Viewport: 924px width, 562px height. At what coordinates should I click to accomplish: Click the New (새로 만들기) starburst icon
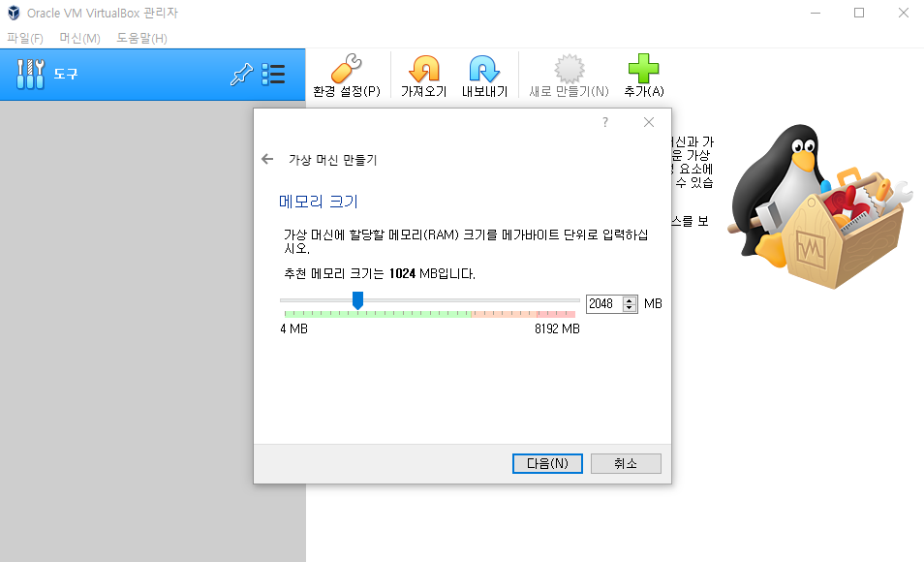point(570,69)
